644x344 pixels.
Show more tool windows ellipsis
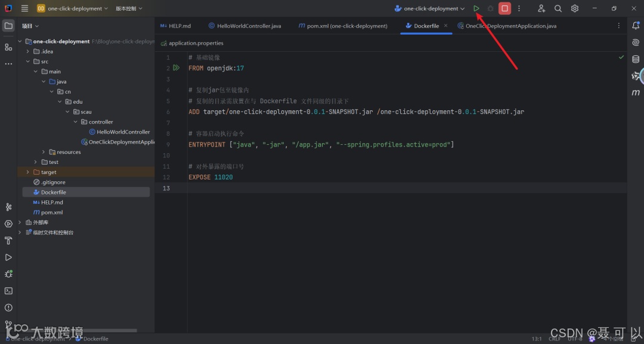pyautogui.click(x=8, y=64)
